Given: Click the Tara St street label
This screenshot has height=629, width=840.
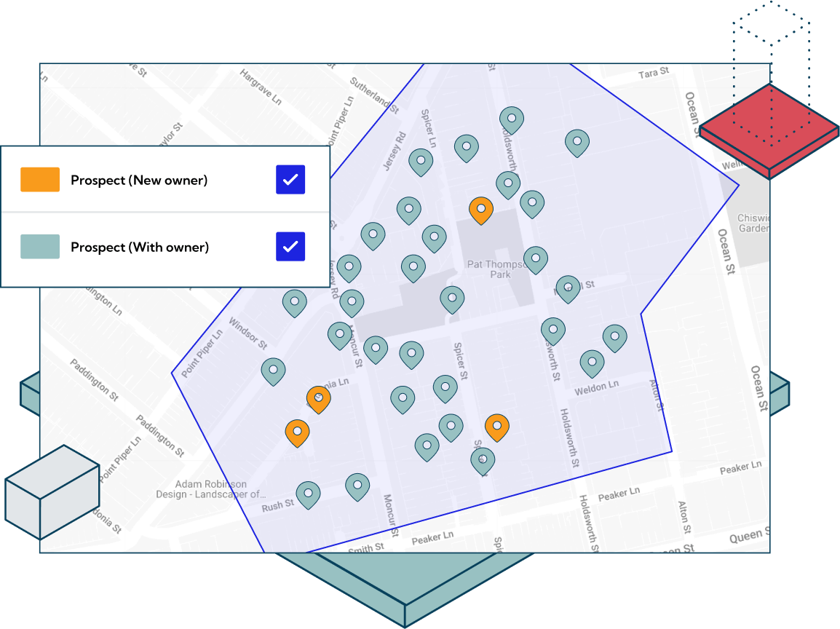Looking at the screenshot, I should click(x=654, y=73).
